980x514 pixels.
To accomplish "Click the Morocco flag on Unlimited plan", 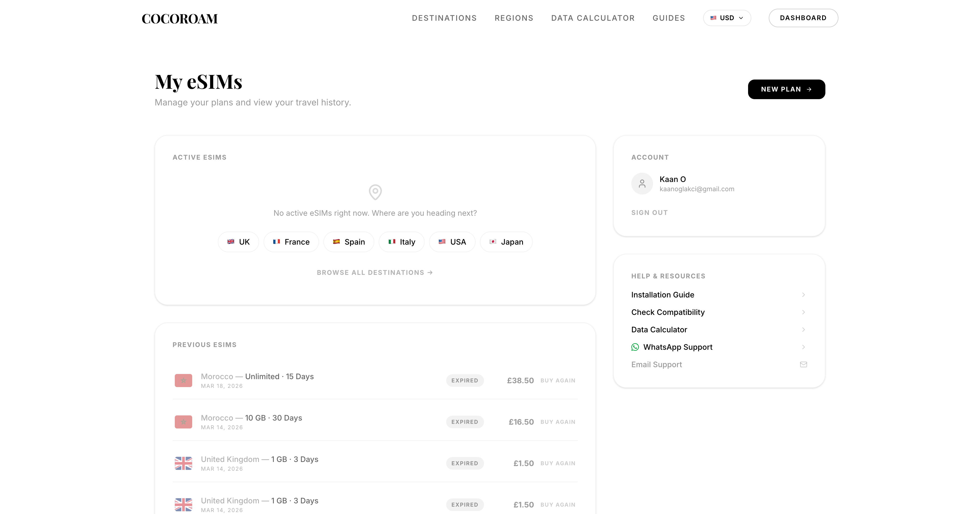I will click(183, 380).
